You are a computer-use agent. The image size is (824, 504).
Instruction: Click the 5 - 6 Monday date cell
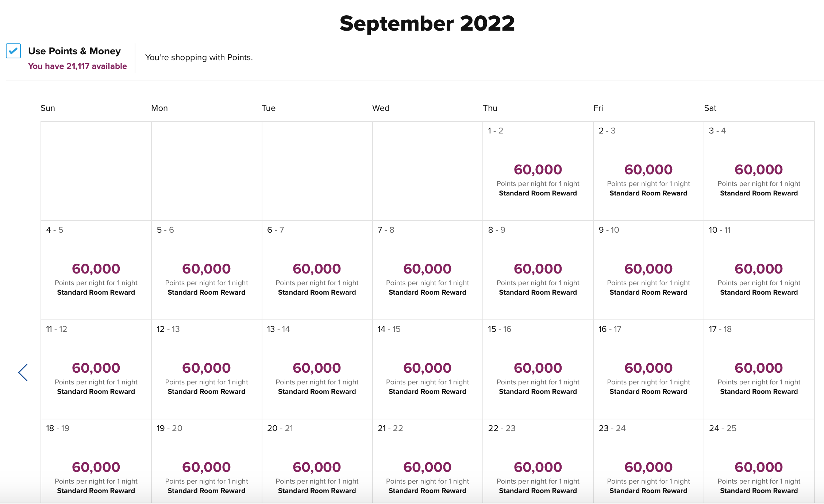207,270
